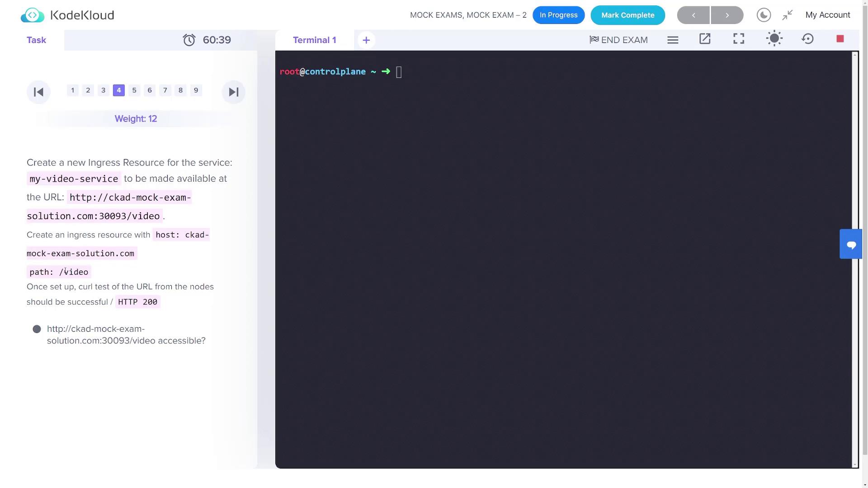Go to question 5
The height and width of the screenshot is (488, 868).
coord(134,90)
